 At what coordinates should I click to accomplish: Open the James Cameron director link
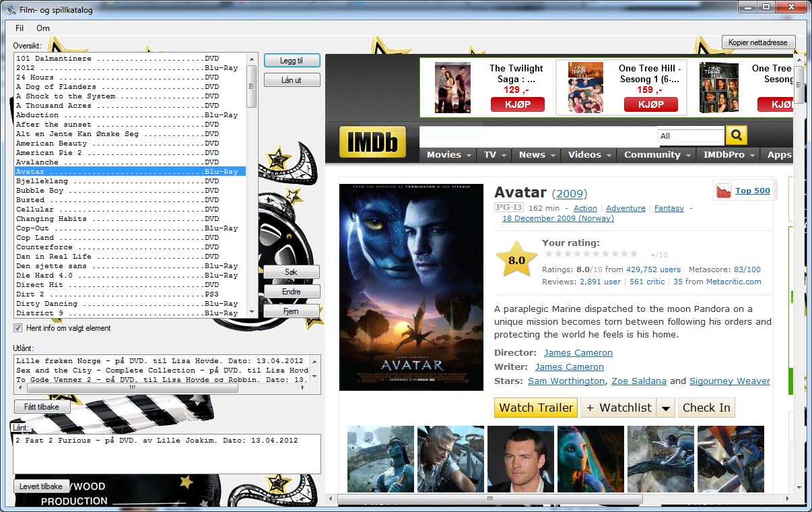coord(578,352)
